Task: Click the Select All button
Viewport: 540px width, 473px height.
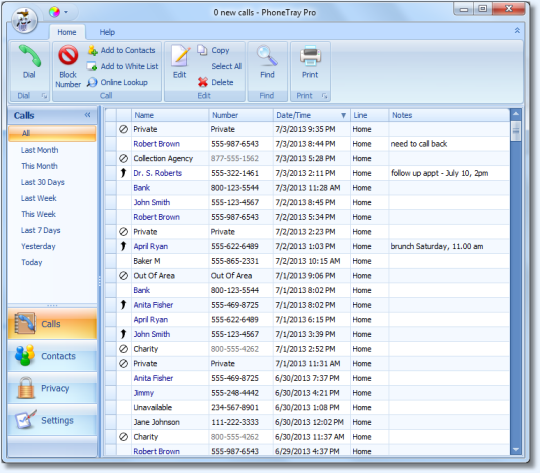Action: (227, 66)
